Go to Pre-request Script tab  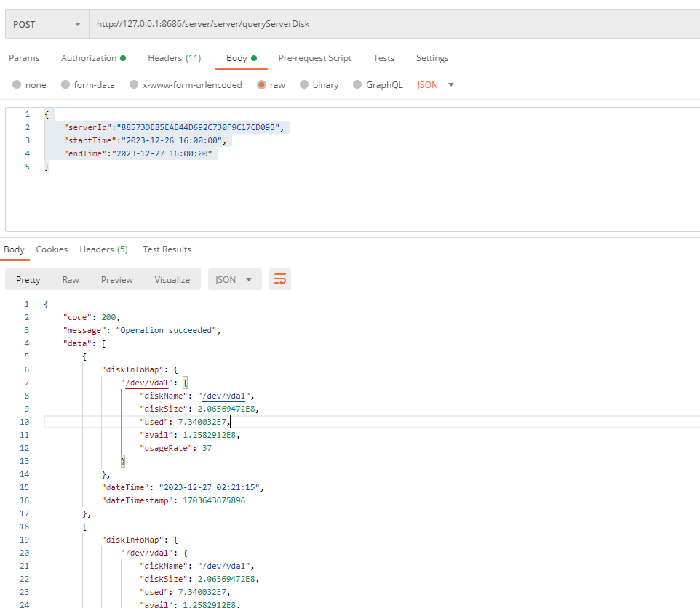314,58
